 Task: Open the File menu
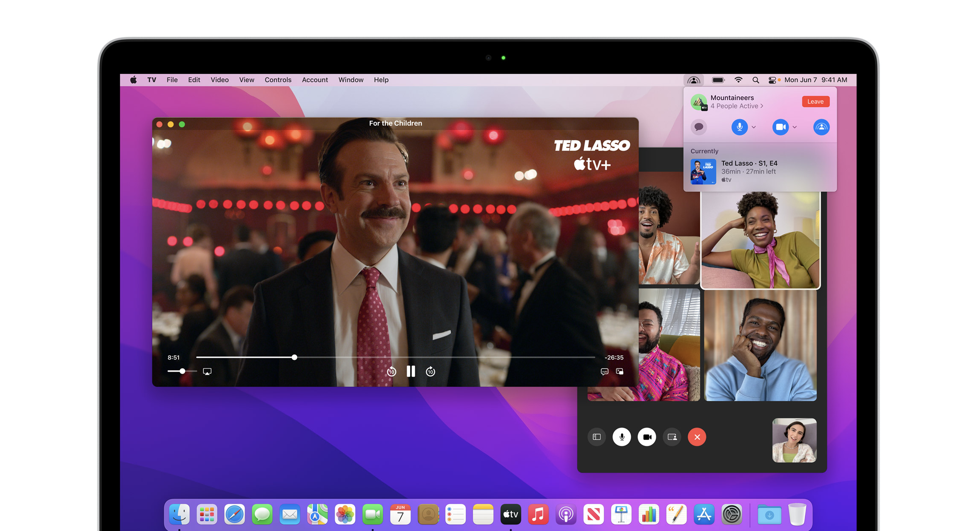172,80
